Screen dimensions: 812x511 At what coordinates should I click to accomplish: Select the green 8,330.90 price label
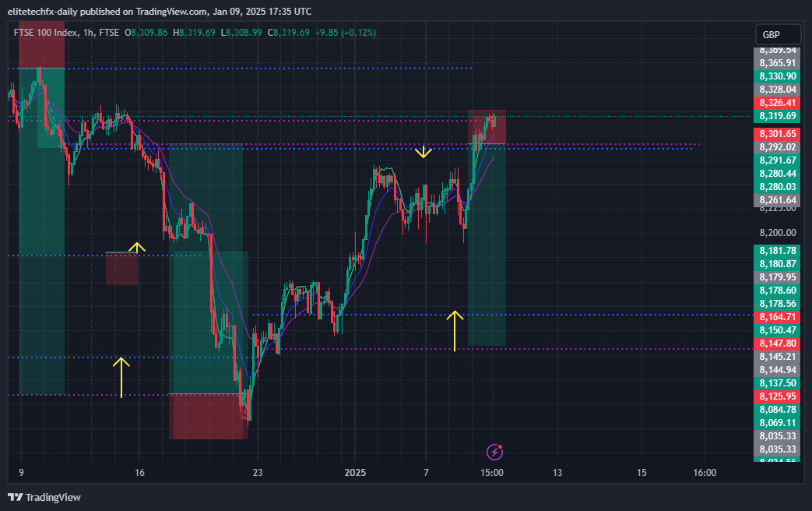(x=777, y=76)
